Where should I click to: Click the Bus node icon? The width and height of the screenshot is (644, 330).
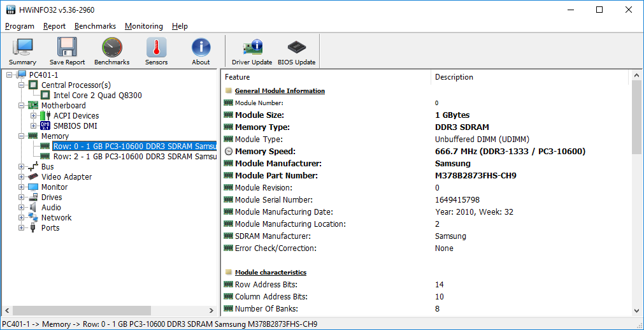(x=33, y=167)
